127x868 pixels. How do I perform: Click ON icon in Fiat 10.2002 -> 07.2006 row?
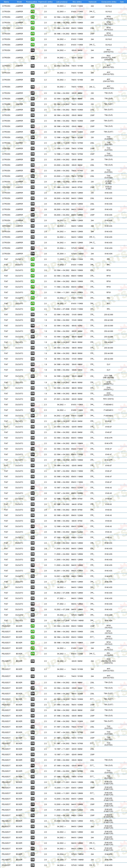tap(33, 610)
